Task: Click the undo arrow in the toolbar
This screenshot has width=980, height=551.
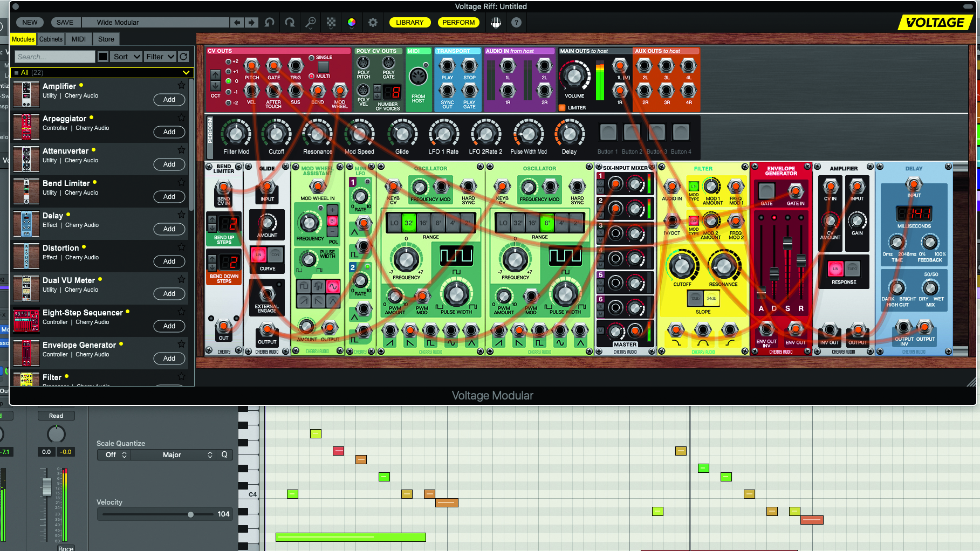Action: [270, 22]
